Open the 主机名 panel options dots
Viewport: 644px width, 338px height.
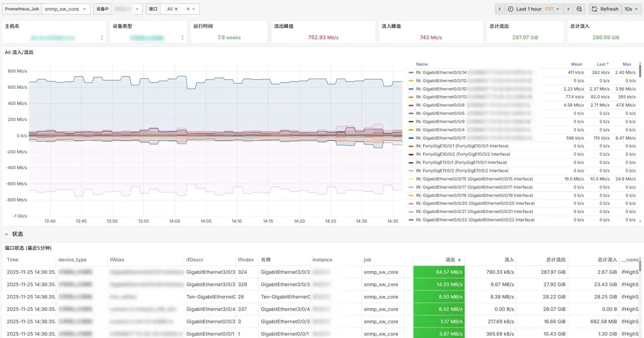click(x=102, y=38)
